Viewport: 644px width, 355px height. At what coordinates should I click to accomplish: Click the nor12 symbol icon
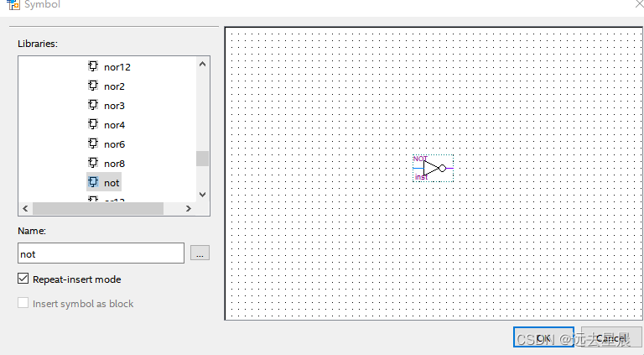(93, 66)
